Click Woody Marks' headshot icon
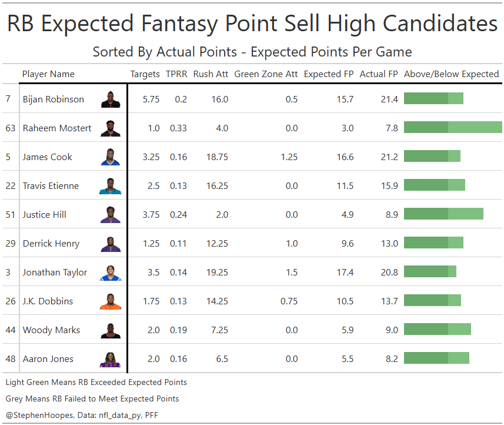 110,330
